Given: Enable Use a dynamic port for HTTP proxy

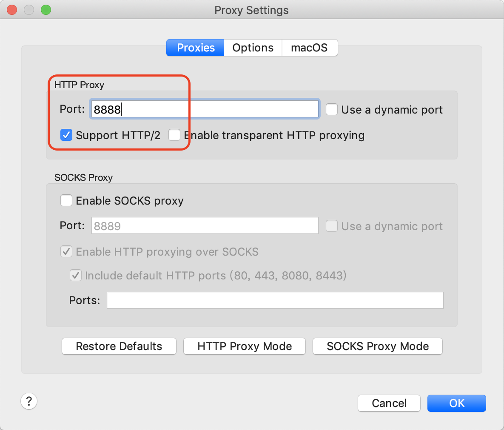Looking at the screenshot, I should [x=331, y=109].
